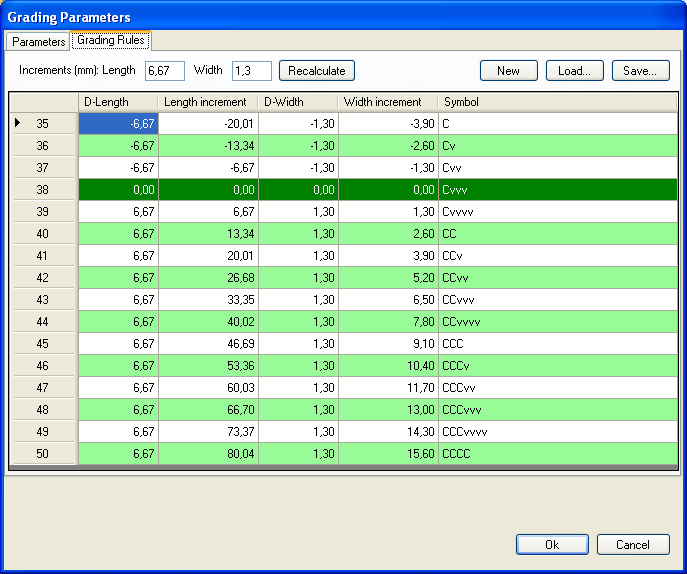
Task: Select row header for size 50
Action: click(x=43, y=454)
